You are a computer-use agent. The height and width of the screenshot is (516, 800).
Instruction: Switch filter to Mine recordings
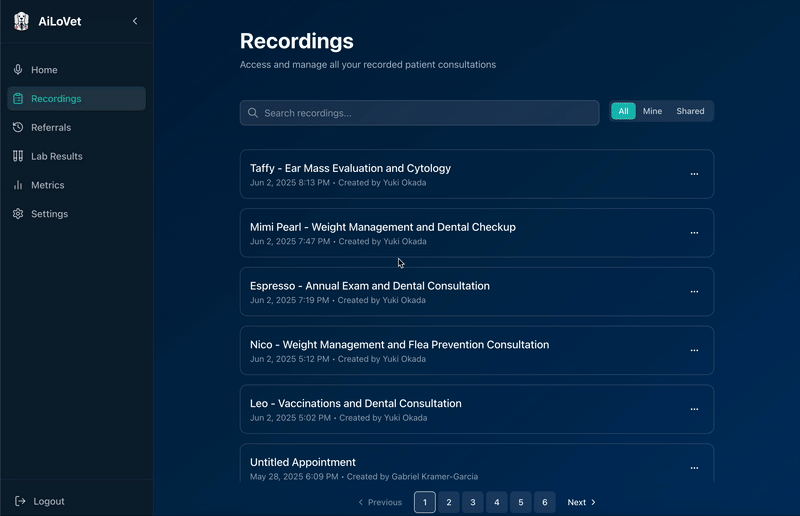click(652, 112)
